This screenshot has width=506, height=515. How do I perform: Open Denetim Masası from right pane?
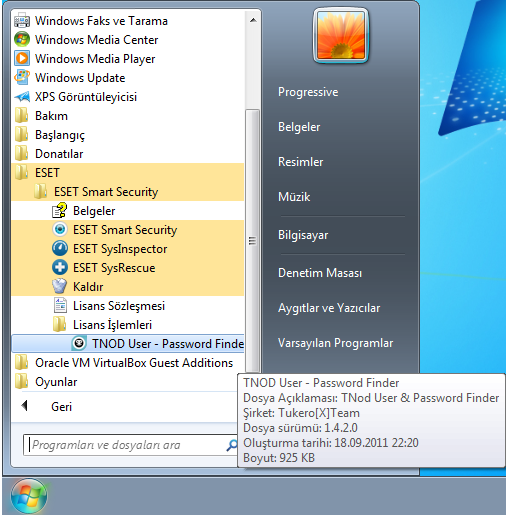320,273
